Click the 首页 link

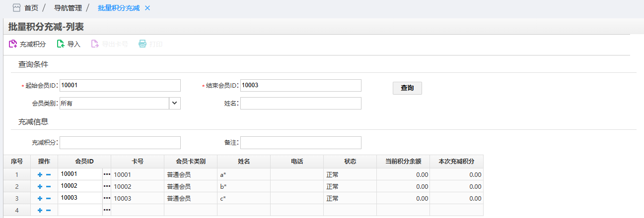pyautogui.click(x=31, y=8)
